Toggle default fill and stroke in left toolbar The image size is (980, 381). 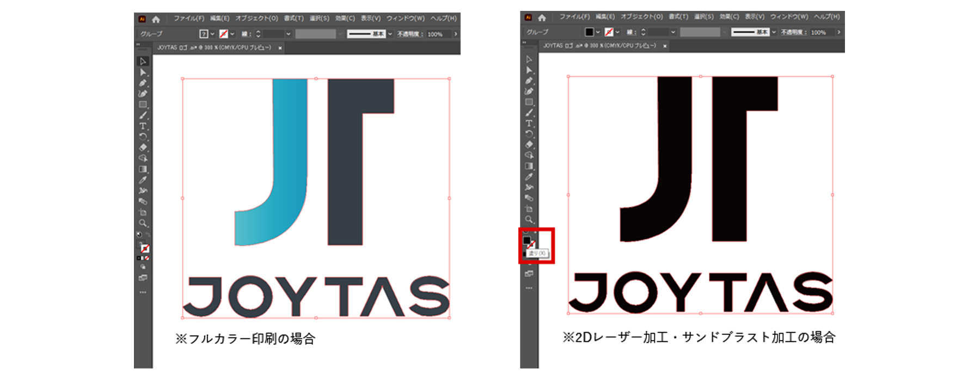pyautogui.click(x=139, y=235)
